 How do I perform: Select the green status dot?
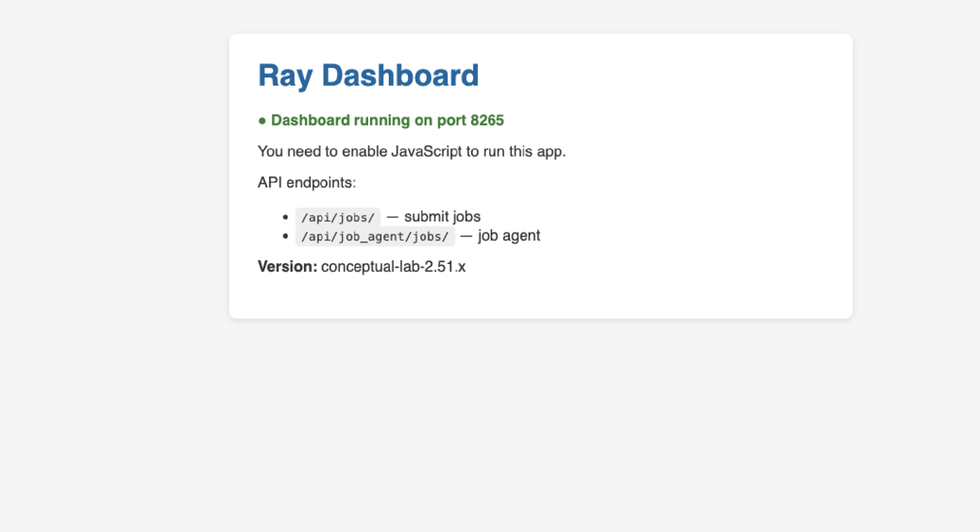coord(262,121)
